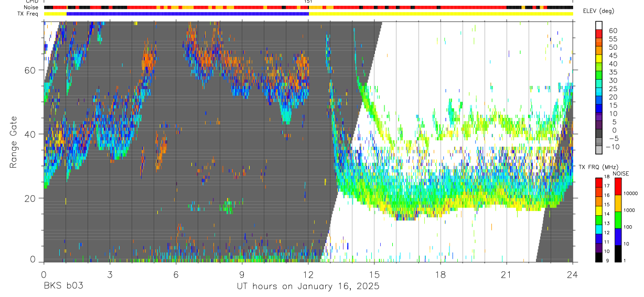Click the green 100 noise legend swatch
This screenshot has height=297, width=644.
pos(618,220)
